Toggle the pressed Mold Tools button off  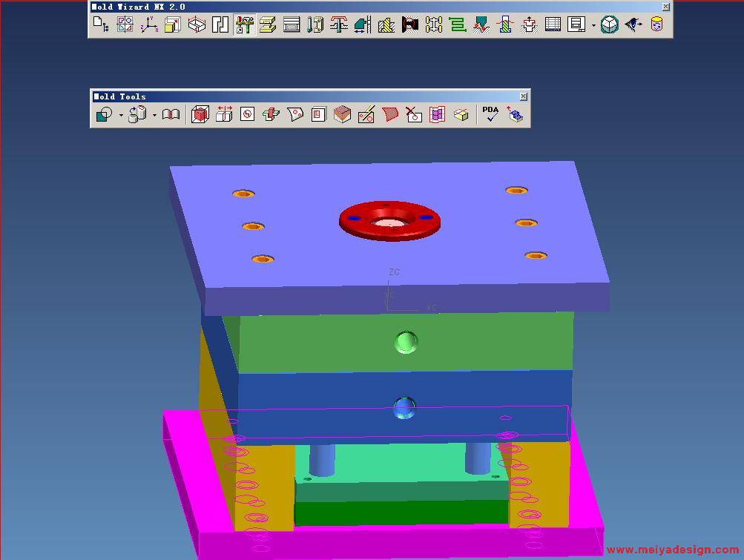point(244,25)
